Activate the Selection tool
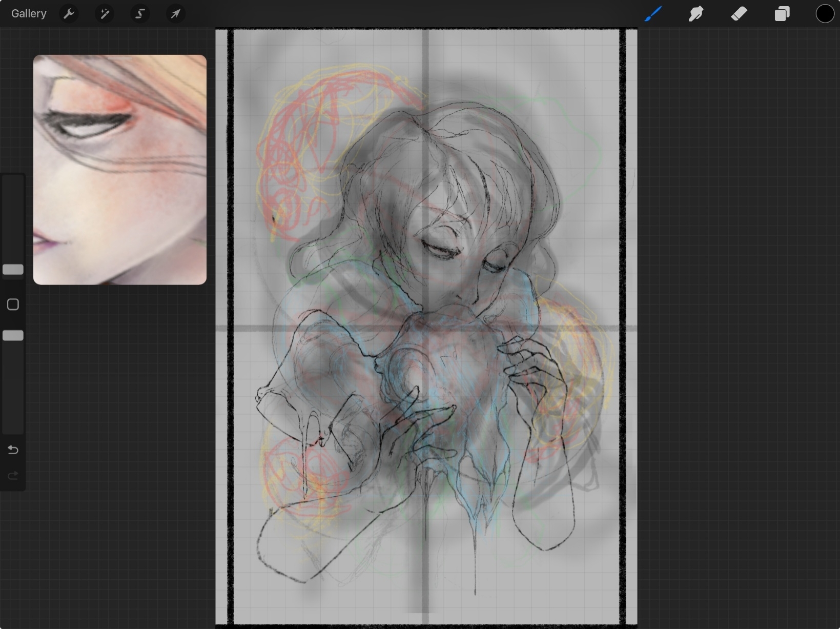 click(140, 14)
